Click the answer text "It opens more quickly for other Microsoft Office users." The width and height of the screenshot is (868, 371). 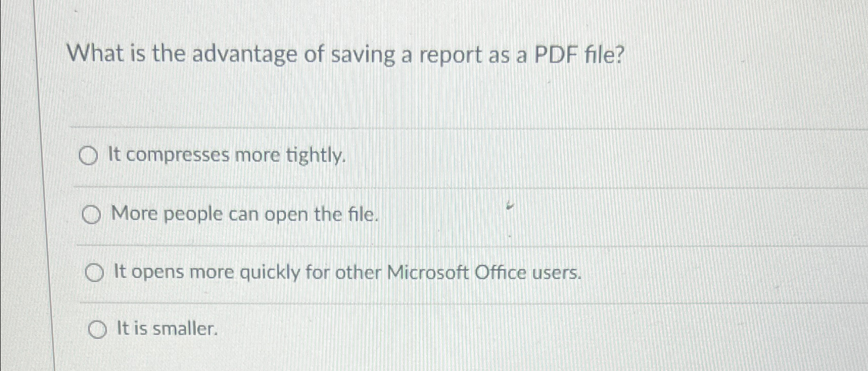pos(347,273)
